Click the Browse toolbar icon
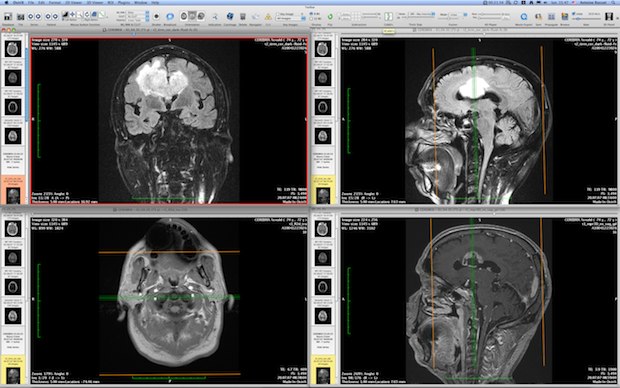The width and height of the screenshot is (620, 388). (565, 17)
